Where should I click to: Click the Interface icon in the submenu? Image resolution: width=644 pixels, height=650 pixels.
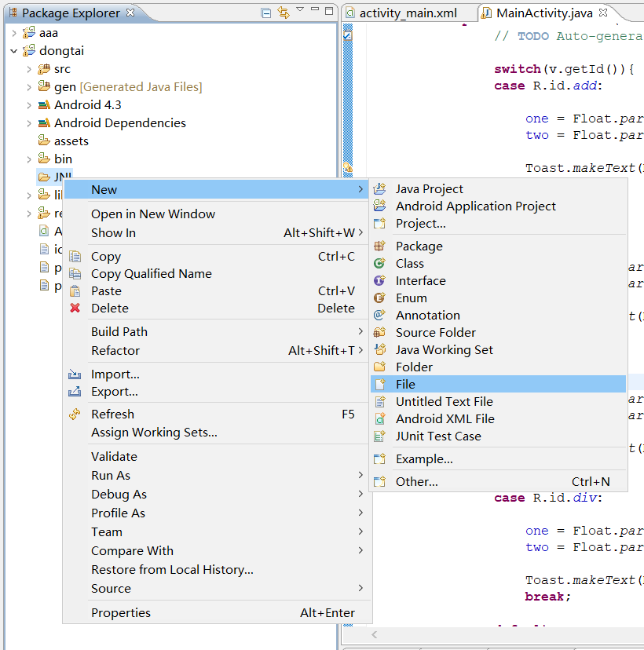[x=380, y=281]
